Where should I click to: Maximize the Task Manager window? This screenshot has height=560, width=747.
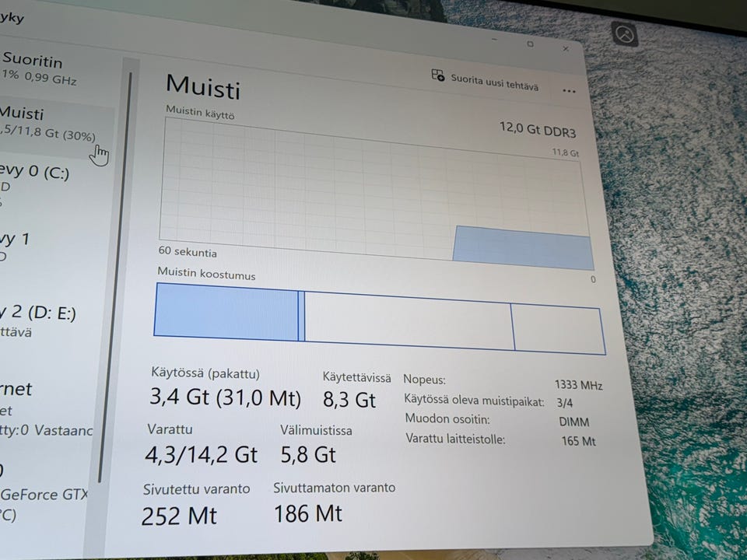(x=530, y=44)
